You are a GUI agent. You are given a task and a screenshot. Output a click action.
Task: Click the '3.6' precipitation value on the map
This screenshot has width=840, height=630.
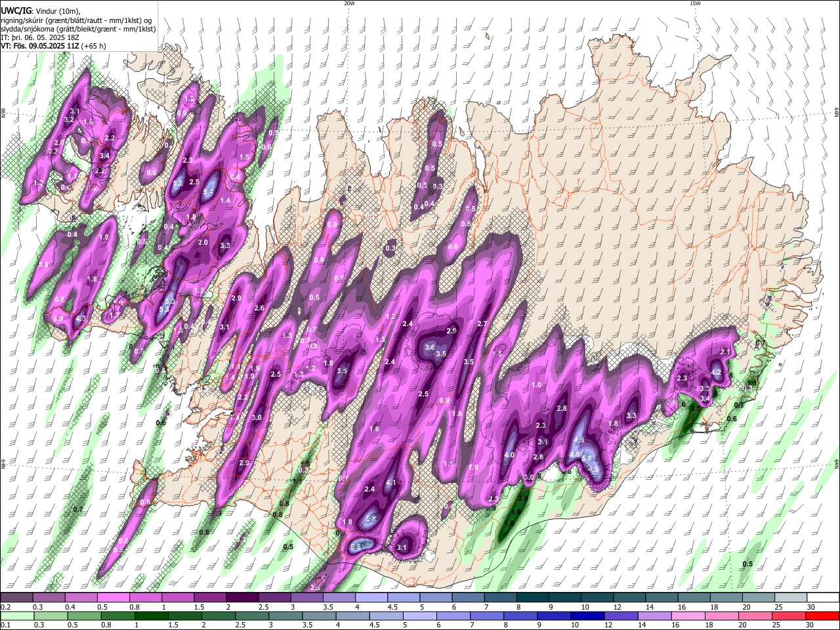point(430,347)
